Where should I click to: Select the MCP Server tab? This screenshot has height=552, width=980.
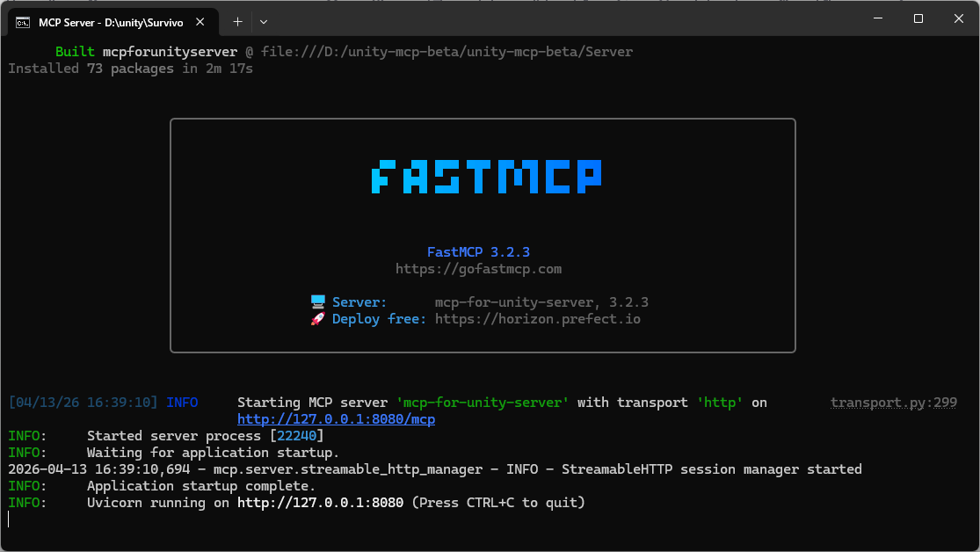point(113,22)
